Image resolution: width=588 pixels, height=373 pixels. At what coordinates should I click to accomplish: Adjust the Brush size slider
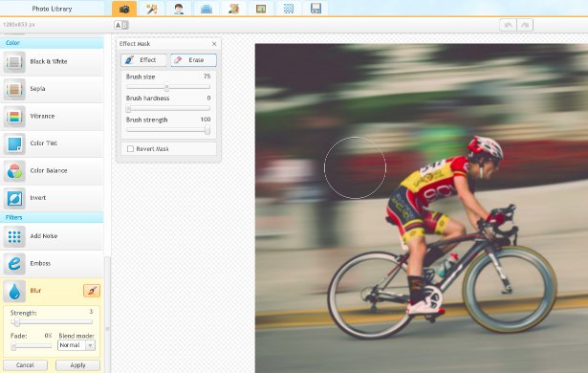coord(168,87)
